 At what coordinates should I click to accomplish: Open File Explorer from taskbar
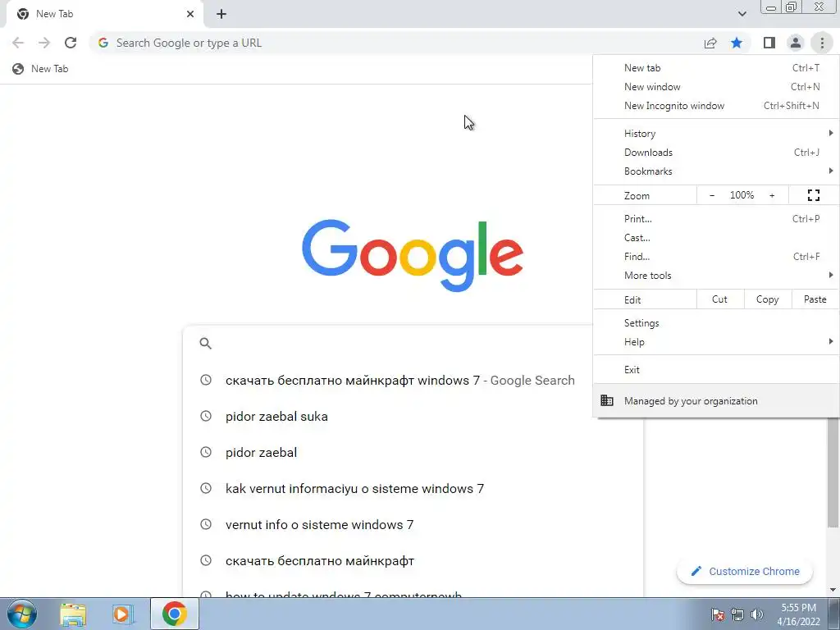[x=73, y=614]
